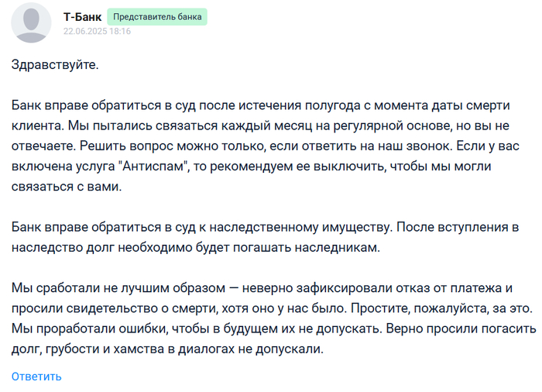Click the Представитель банка green badge
The height and width of the screenshot is (392, 542).
[157, 16]
